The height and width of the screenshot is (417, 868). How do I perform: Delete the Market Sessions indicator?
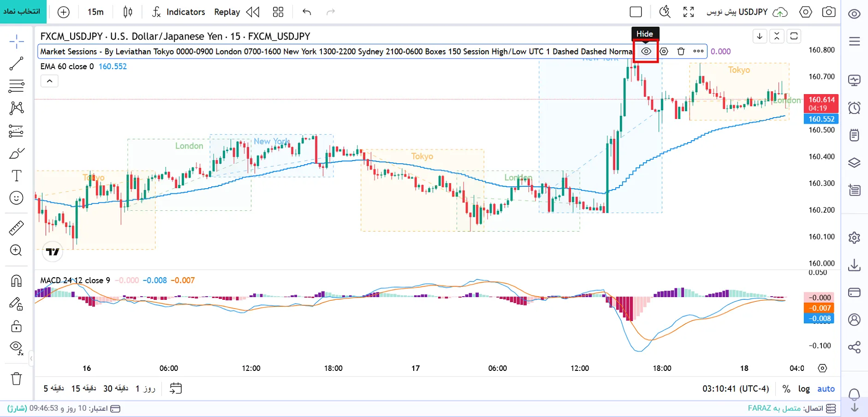[681, 51]
